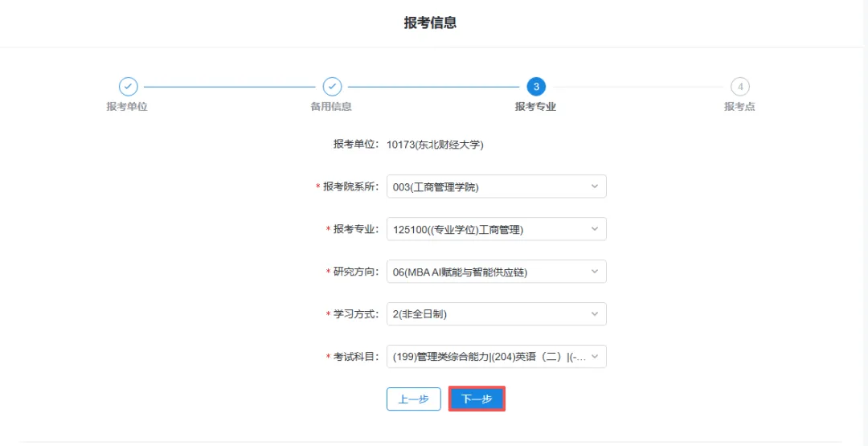Screen dimensions: 868x446
Task: Open the 报考专业 dropdown showing 125100
Action: (x=497, y=229)
